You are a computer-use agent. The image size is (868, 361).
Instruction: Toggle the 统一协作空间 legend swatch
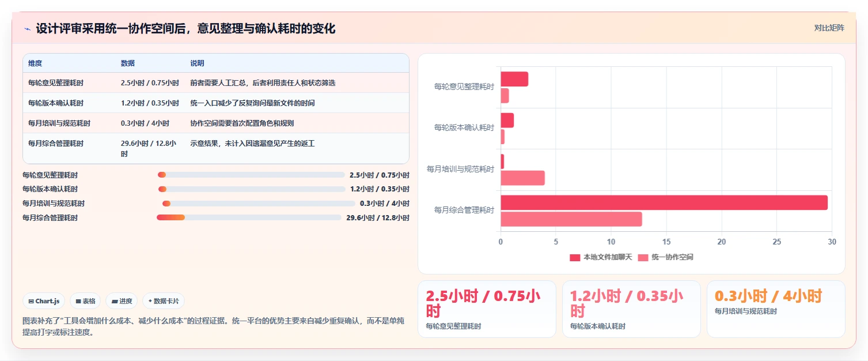(x=643, y=257)
